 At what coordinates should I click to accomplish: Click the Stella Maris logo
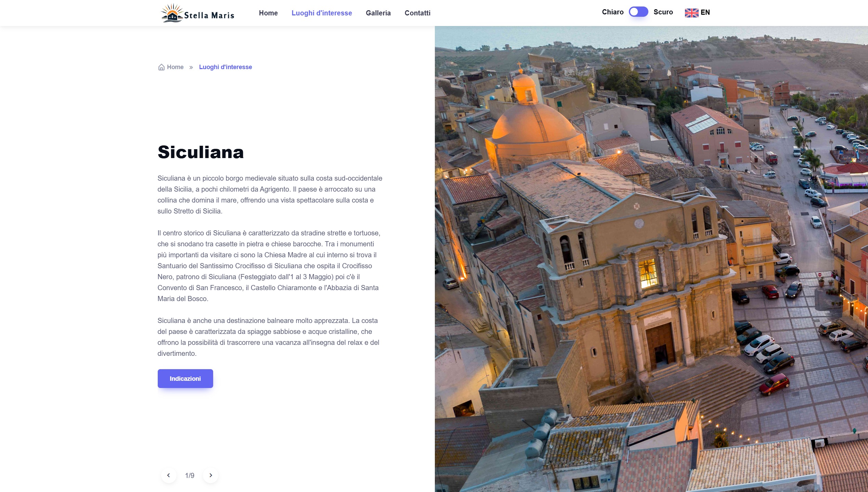(x=197, y=13)
